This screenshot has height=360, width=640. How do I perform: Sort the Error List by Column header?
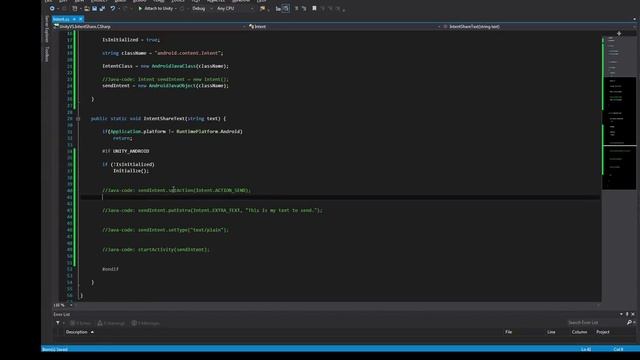pos(579,332)
